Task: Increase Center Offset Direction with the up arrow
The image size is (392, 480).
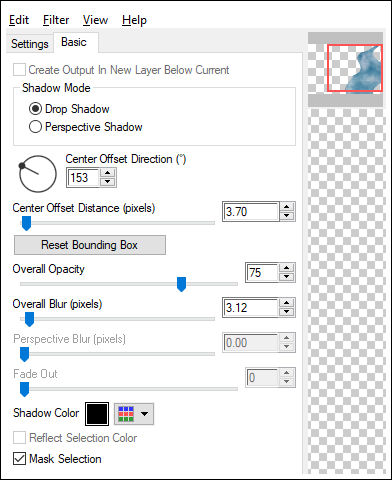Action: point(107,173)
